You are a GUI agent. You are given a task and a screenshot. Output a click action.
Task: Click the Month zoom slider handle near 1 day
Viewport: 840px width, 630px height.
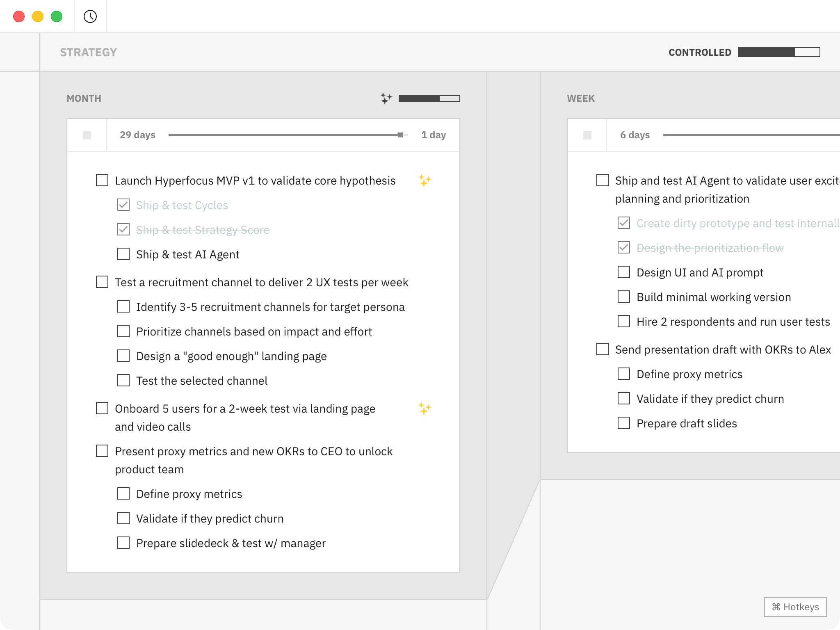pos(400,134)
